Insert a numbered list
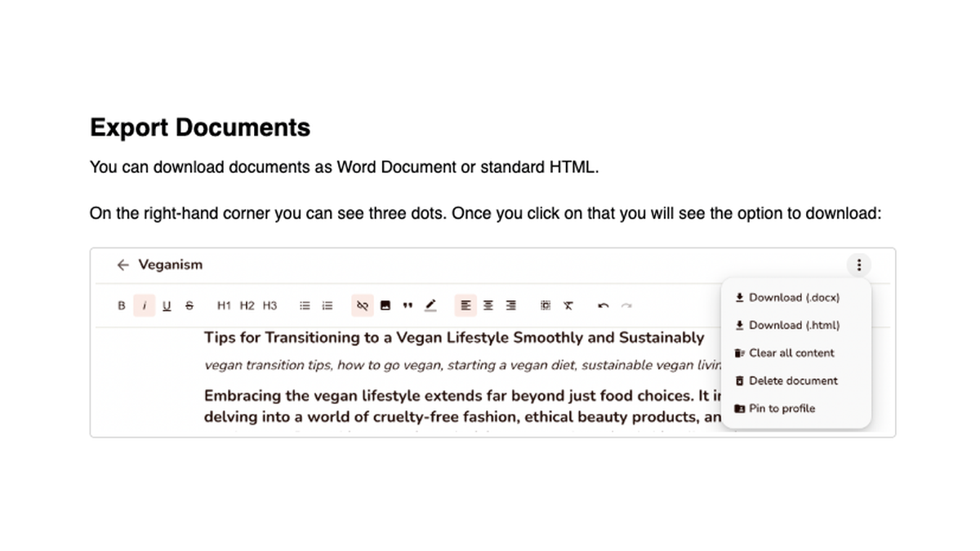Screen dimensions: 980x551 [327, 305]
